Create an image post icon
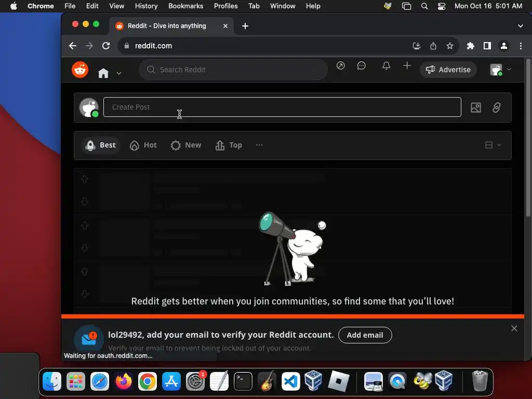 pyautogui.click(x=476, y=108)
